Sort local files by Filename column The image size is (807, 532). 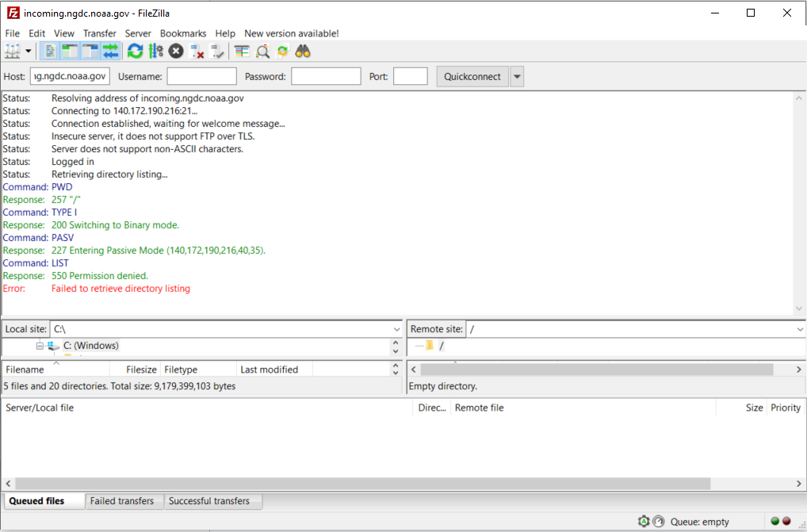pos(55,369)
